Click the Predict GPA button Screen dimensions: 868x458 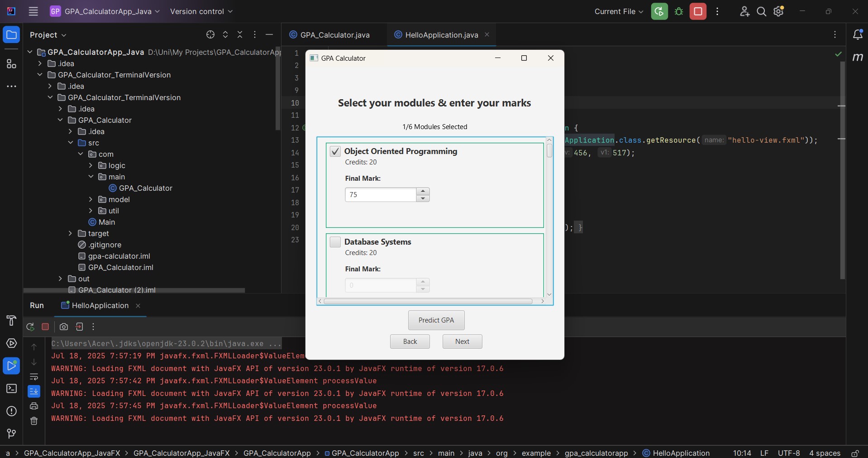[436, 320]
